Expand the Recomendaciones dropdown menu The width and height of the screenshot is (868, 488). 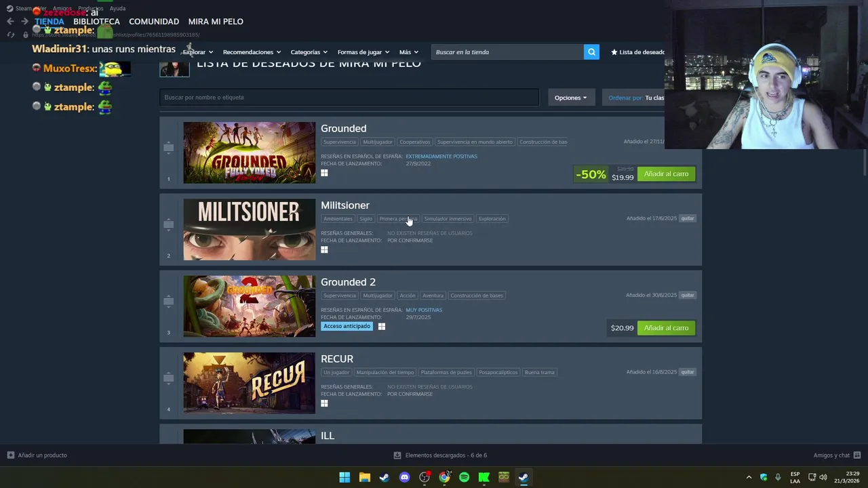[252, 52]
